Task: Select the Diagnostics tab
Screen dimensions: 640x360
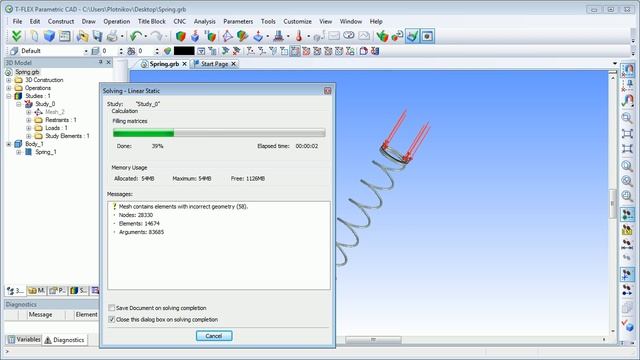Action: tap(64, 340)
